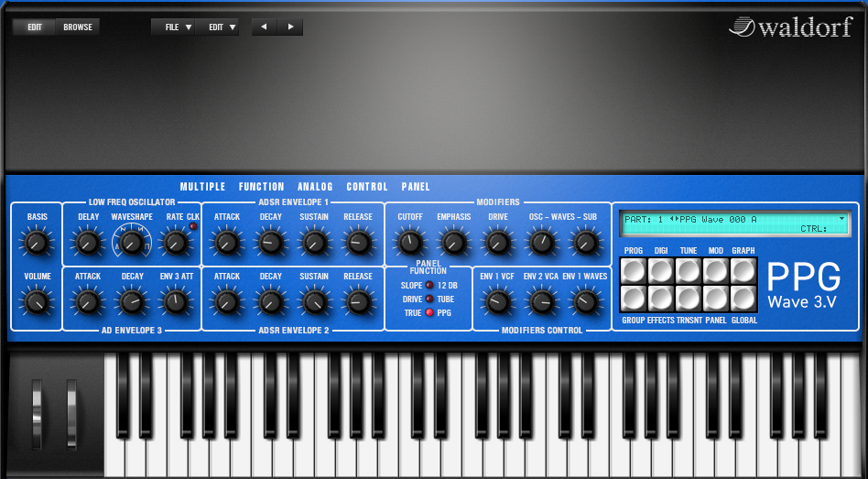
Task: Toggle the TRUE PPG LED
Action: pyautogui.click(x=429, y=313)
